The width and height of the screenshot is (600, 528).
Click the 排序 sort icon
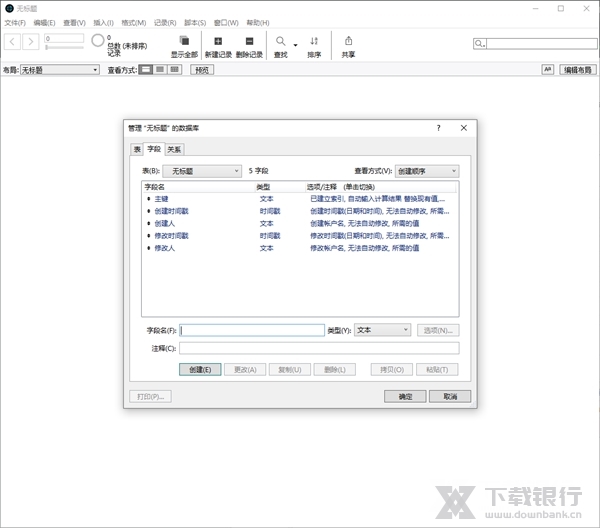click(314, 41)
